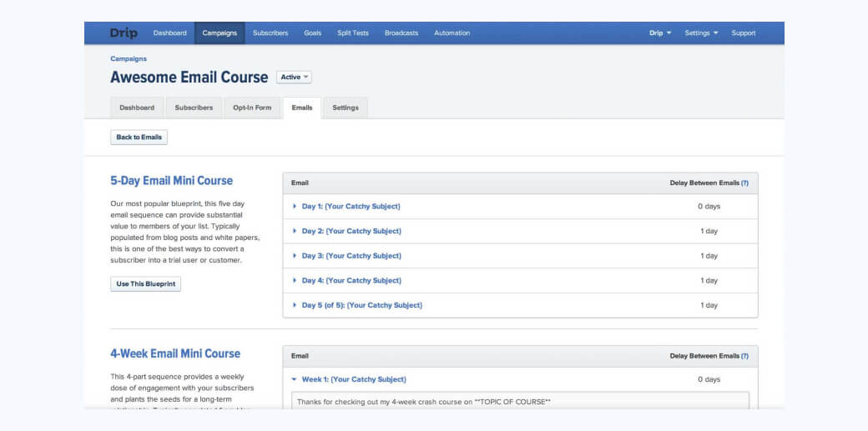
Task: Expand the Day 4 email row
Action: [x=351, y=281]
